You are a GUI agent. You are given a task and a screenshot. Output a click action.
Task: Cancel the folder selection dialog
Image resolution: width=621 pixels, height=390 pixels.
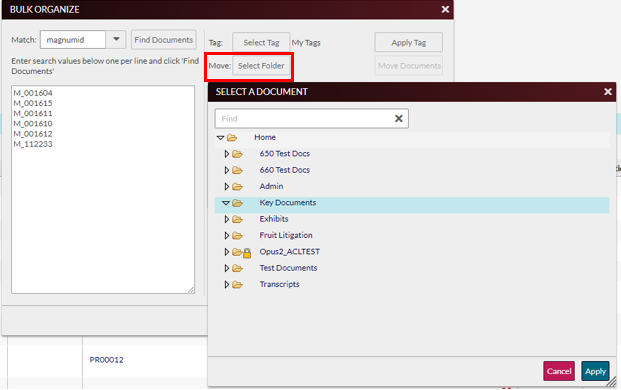click(x=559, y=371)
